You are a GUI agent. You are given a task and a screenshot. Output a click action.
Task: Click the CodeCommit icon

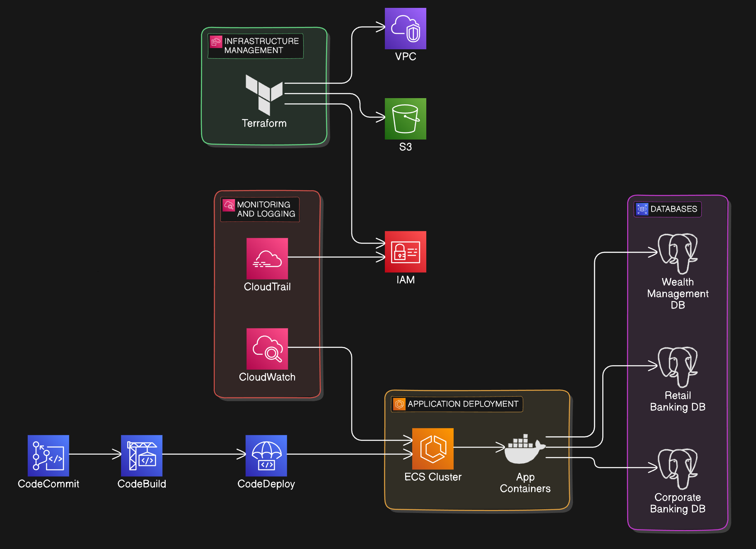click(x=48, y=456)
